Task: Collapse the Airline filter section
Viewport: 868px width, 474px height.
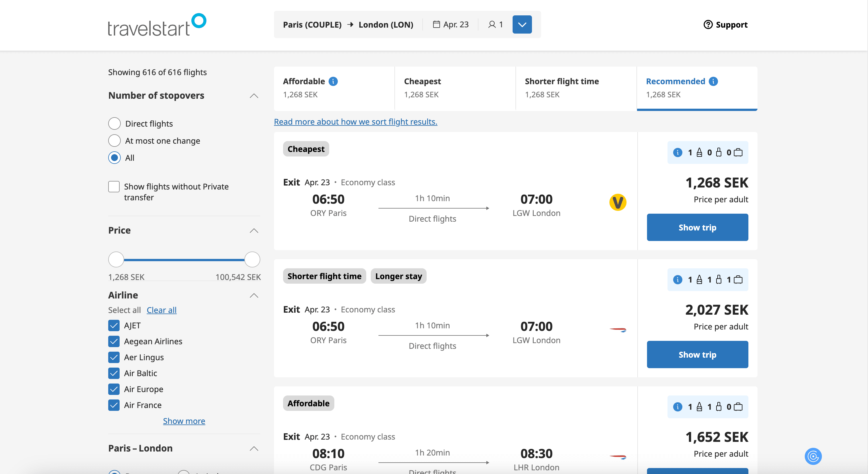Action: point(254,296)
